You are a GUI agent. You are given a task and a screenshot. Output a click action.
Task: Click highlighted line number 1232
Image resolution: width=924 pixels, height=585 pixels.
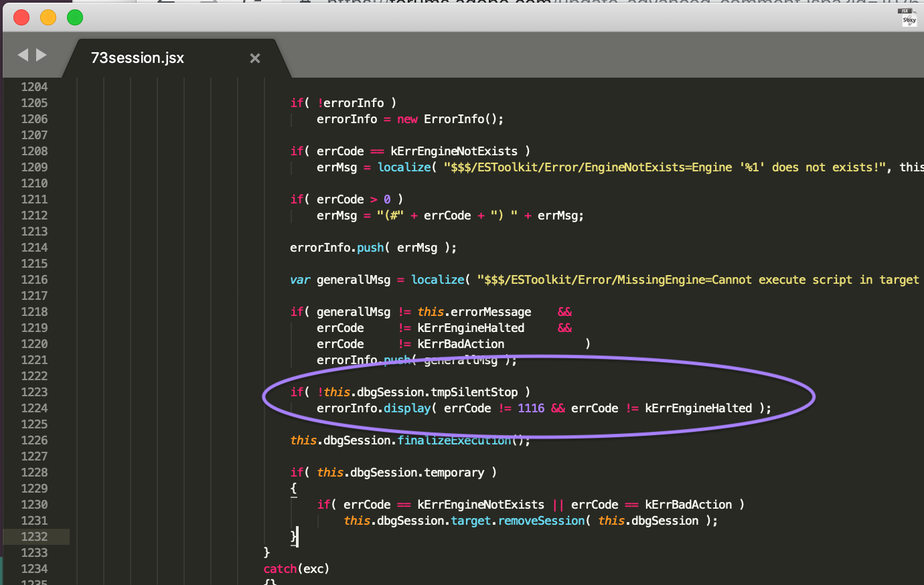(34, 537)
